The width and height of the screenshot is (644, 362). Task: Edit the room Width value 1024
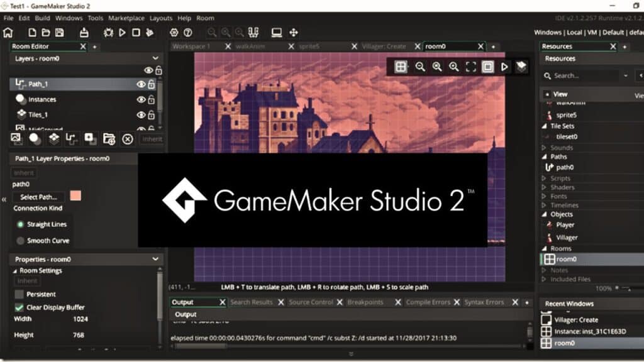pyautogui.click(x=80, y=319)
